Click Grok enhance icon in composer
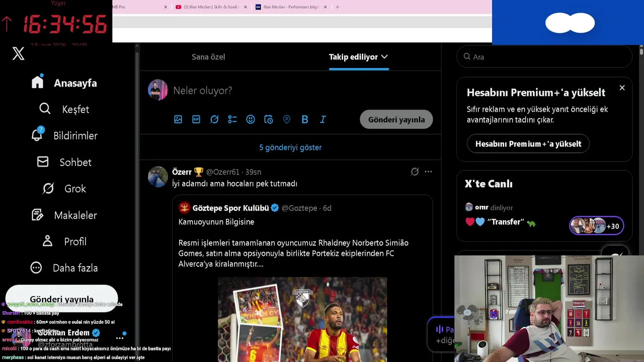This screenshot has height=362, width=644. pos(214,119)
